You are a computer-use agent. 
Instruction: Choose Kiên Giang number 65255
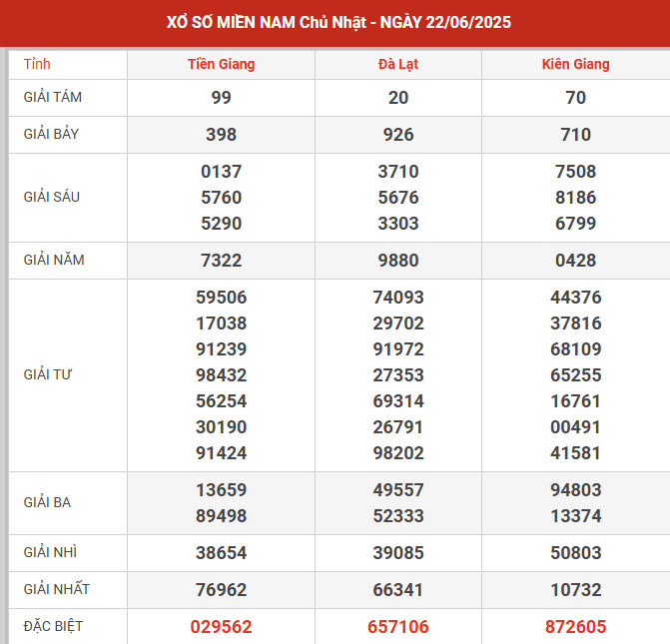pos(575,375)
